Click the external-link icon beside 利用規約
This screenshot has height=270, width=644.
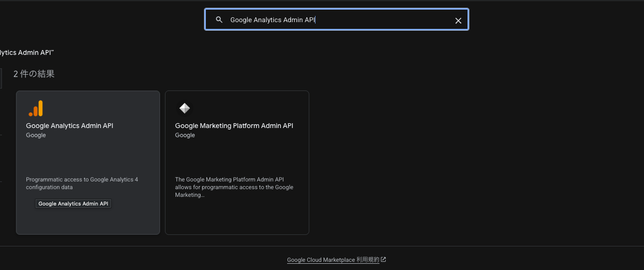[x=383, y=259]
